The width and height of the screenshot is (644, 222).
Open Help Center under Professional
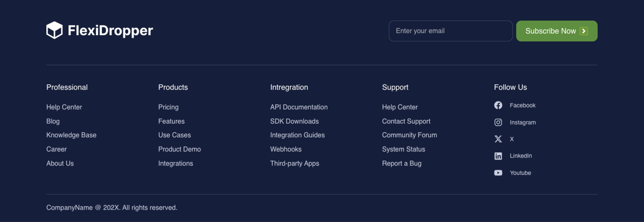pos(64,107)
